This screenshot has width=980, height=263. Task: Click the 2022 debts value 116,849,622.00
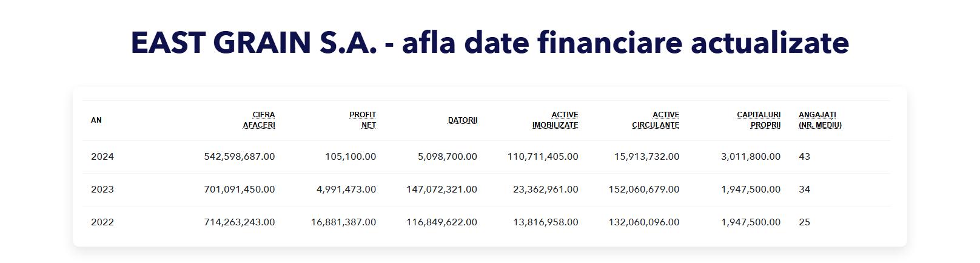pyautogui.click(x=441, y=222)
